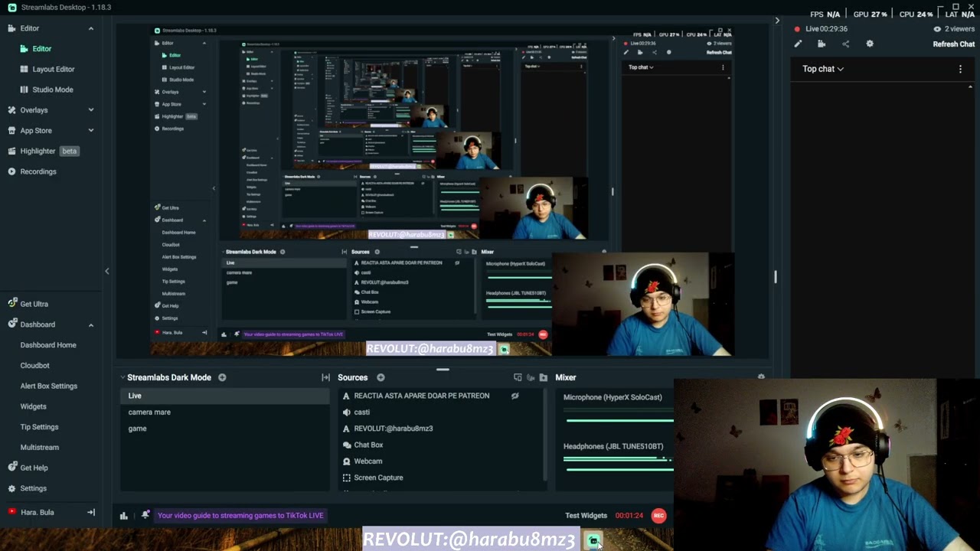Collapse the left sidebar using its edge arrow
Image resolution: width=980 pixels, height=551 pixels.
[x=106, y=271]
